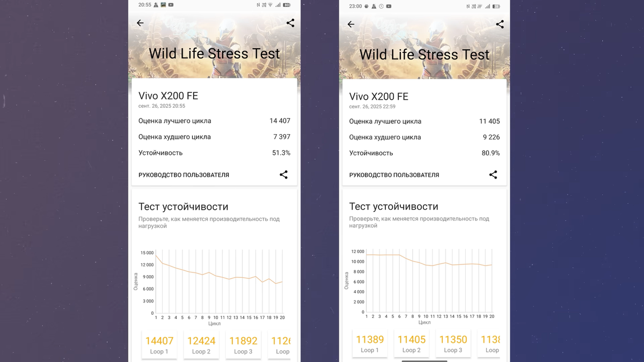Image resolution: width=644 pixels, height=362 pixels.
Task: Tap Wild Life Stress Test title, 20:55 screen
Action: click(x=214, y=54)
